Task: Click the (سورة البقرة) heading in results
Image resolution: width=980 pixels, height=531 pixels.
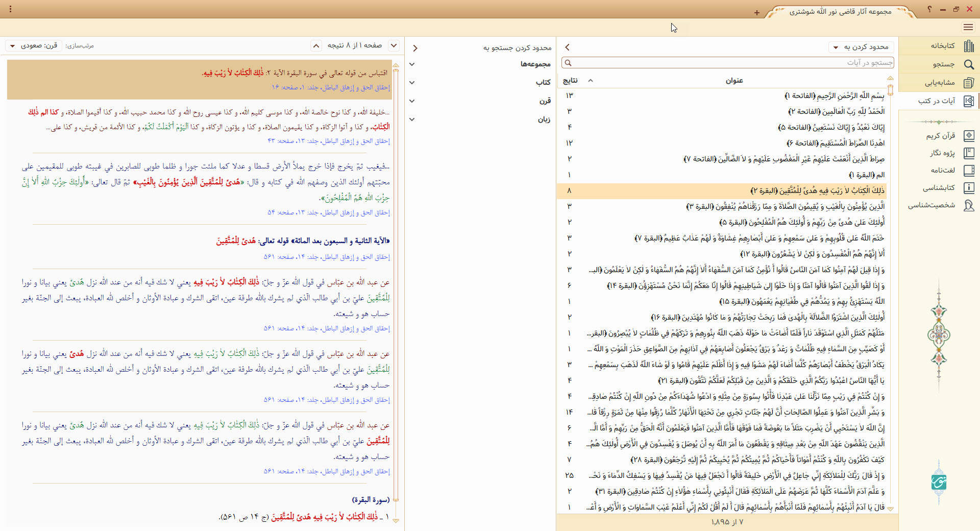Action: (371, 499)
